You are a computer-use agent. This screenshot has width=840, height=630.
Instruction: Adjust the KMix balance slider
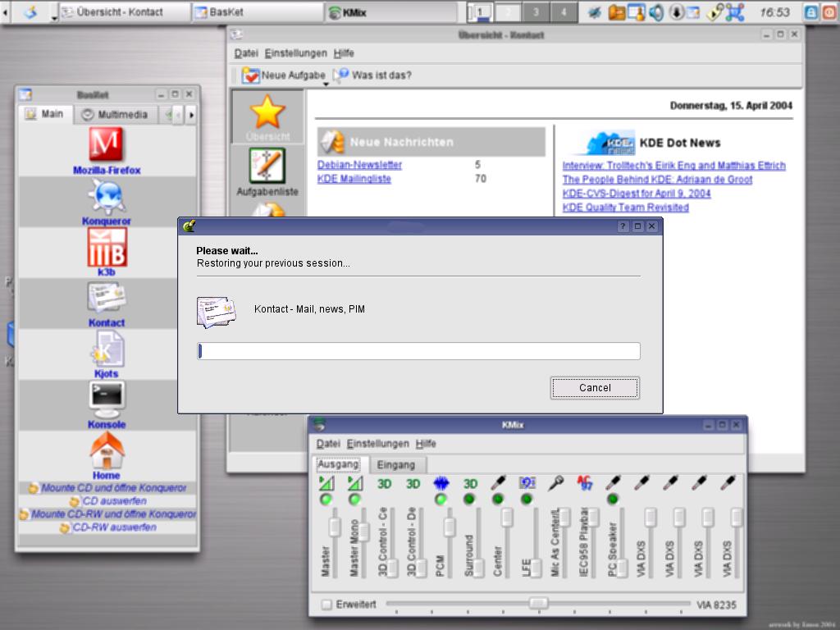538,604
